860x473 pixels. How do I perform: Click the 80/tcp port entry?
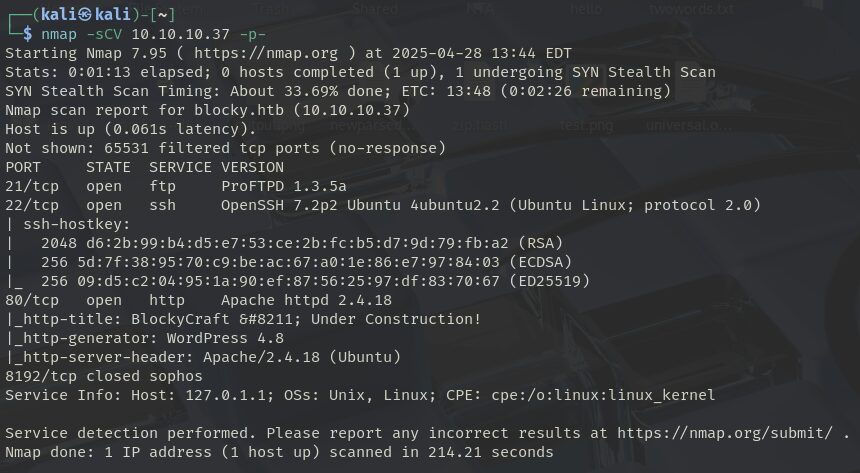32,300
